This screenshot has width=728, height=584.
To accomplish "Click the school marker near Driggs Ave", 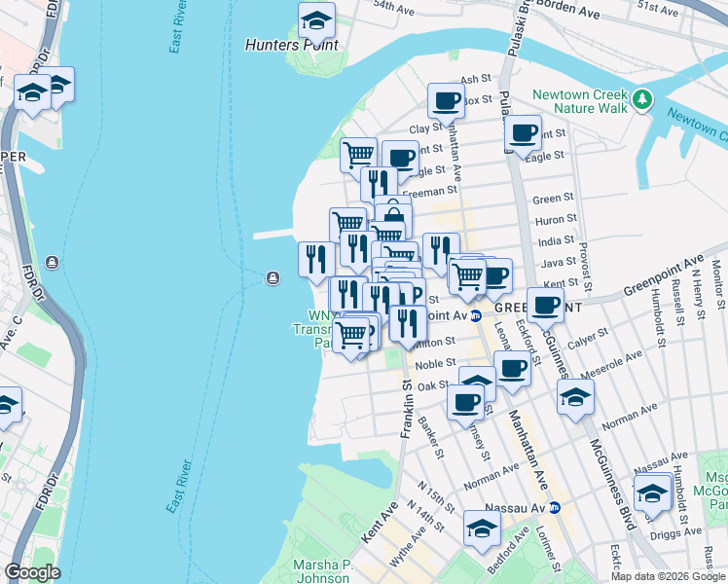I will click(652, 495).
